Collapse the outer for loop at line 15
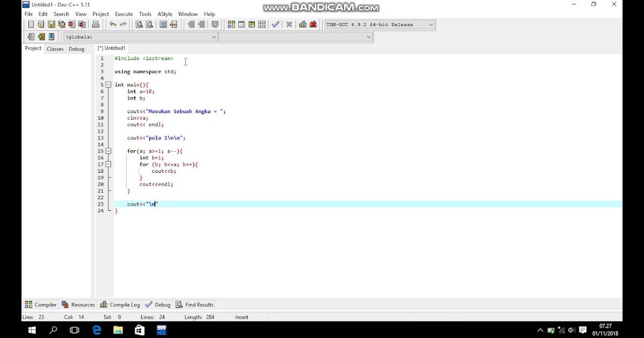 (108, 151)
